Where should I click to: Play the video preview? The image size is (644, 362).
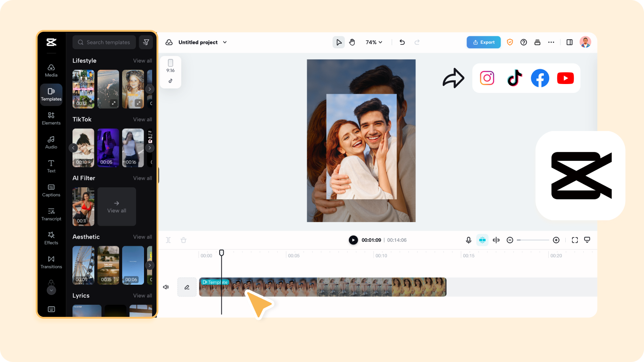pyautogui.click(x=353, y=240)
